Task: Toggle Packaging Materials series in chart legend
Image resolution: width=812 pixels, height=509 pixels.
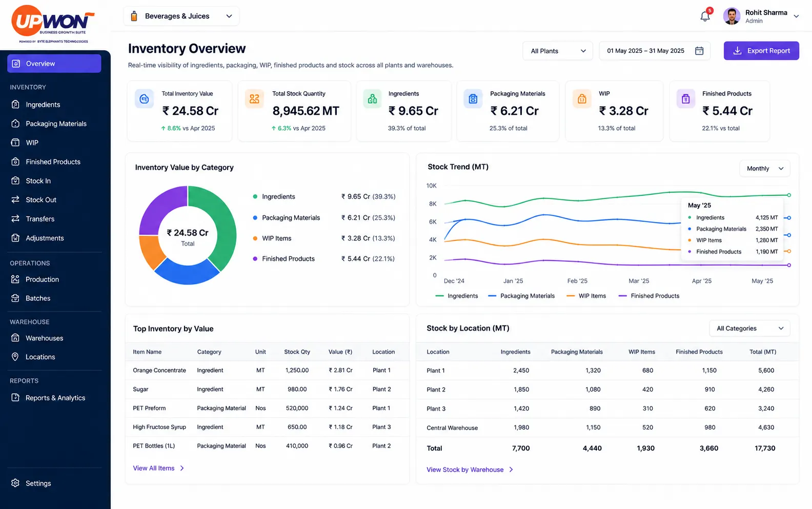Action: [x=521, y=296]
